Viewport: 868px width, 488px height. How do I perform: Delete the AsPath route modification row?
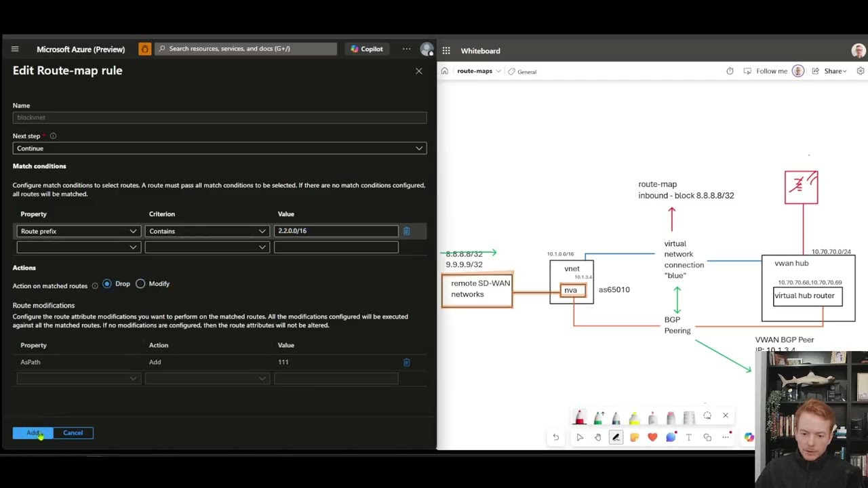[x=406, y=362]
